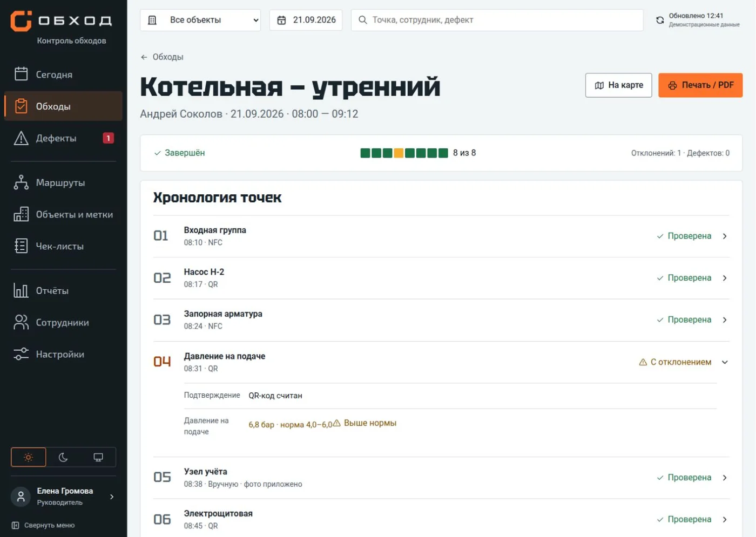Click the На карте button
Screen dimensions: 756x537
[618, 85]
